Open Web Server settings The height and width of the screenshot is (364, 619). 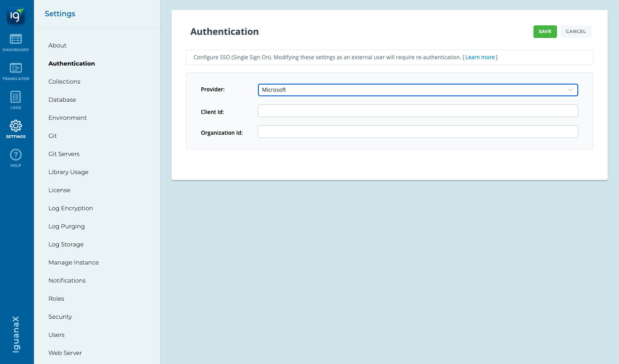pyautogui.click(x=65, y=353)
